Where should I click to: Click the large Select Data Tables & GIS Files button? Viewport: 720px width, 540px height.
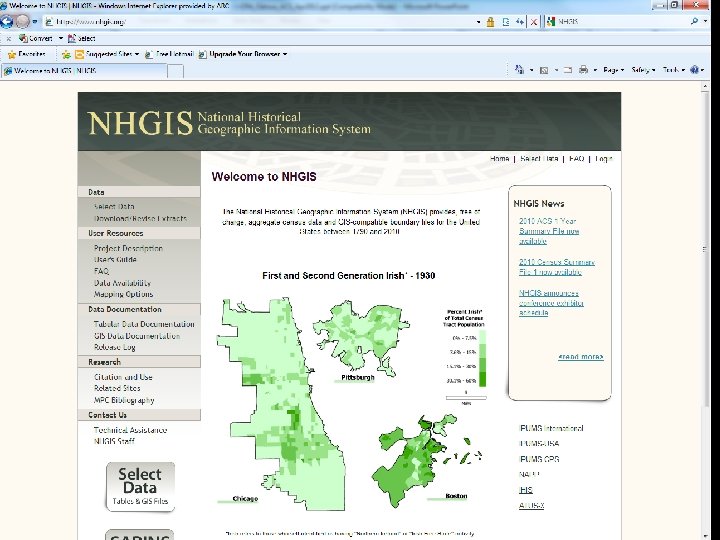tap(140, 487)
